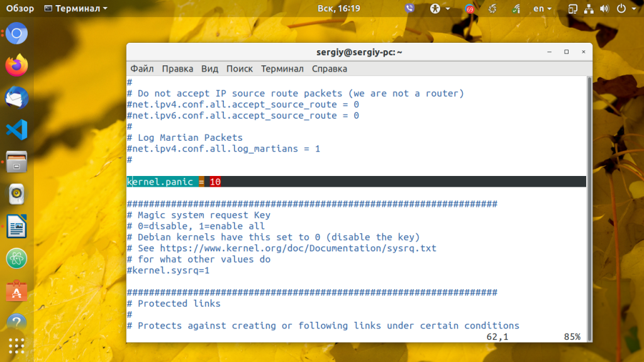The width and height of the screenshot is (644, 362).
Task: Click the screen sharing indicator icon
Action: [572, 8]
